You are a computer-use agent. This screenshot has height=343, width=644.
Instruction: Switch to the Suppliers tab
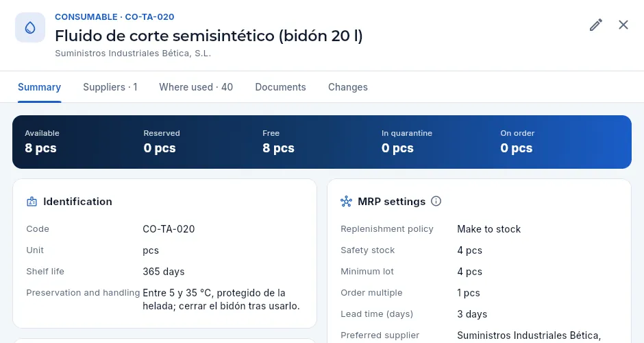pos(110,87)
